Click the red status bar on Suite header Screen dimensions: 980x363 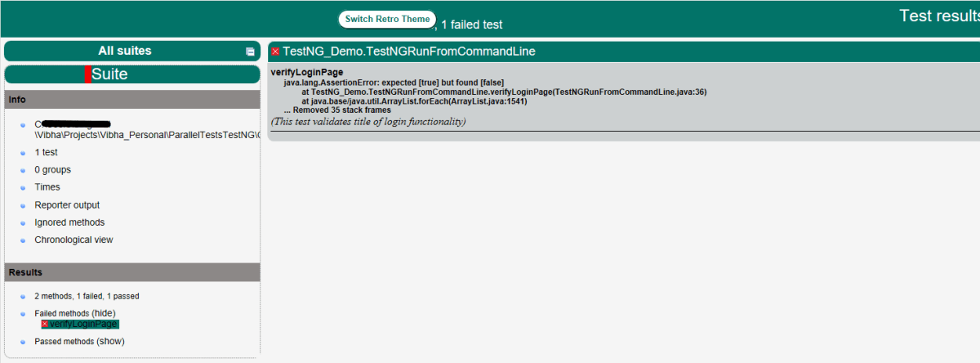point(87,74)
